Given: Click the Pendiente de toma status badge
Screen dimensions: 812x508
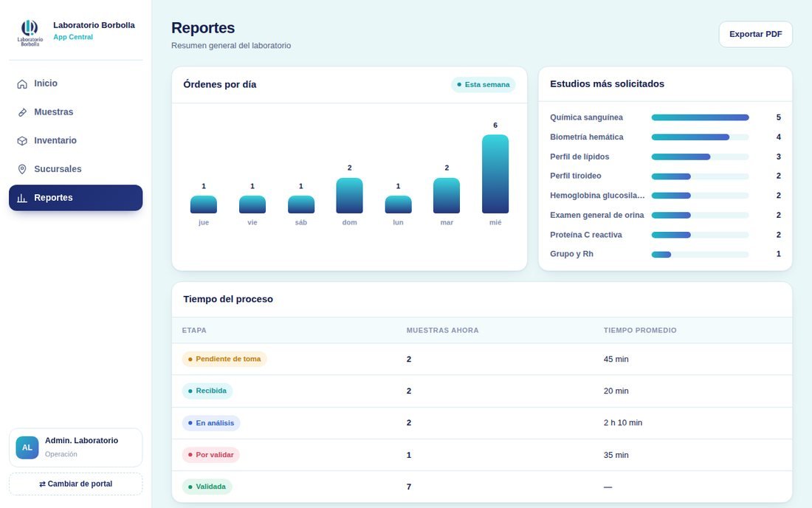Looking at the screenshot, I should point(224,359).
